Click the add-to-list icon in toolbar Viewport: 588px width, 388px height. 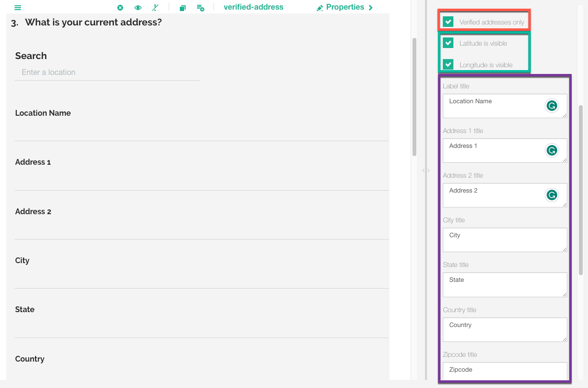click(200, 8)
